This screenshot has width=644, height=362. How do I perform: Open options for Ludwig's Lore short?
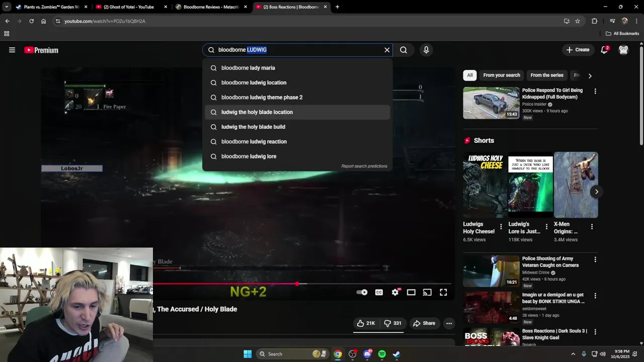546,227
